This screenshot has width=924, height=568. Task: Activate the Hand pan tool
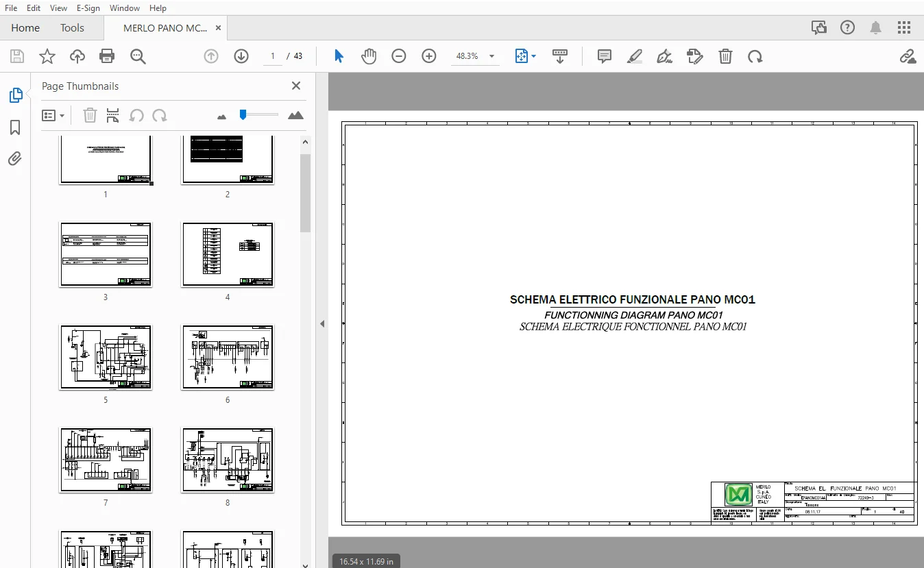(x=369, y=56)
